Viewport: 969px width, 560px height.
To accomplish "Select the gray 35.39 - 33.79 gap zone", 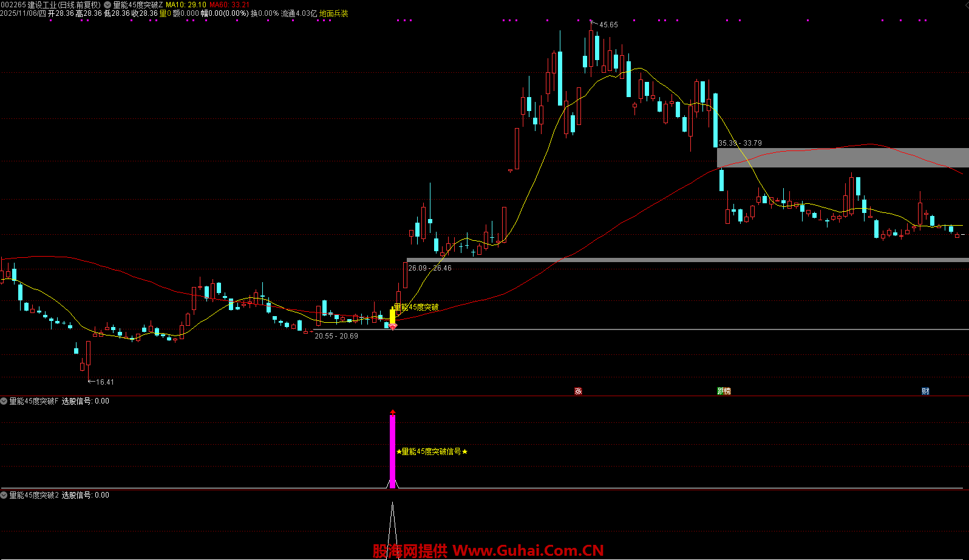I will click(x=843, y=158).
